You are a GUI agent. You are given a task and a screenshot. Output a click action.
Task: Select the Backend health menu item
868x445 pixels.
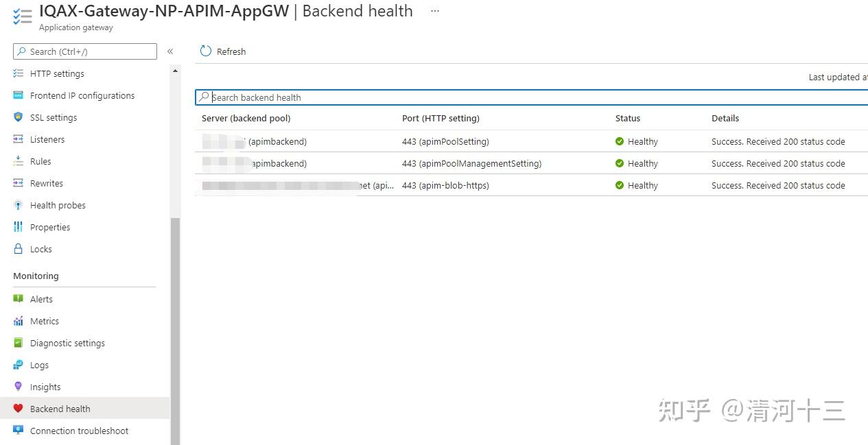pyautogui.click(x=60, y=409)
